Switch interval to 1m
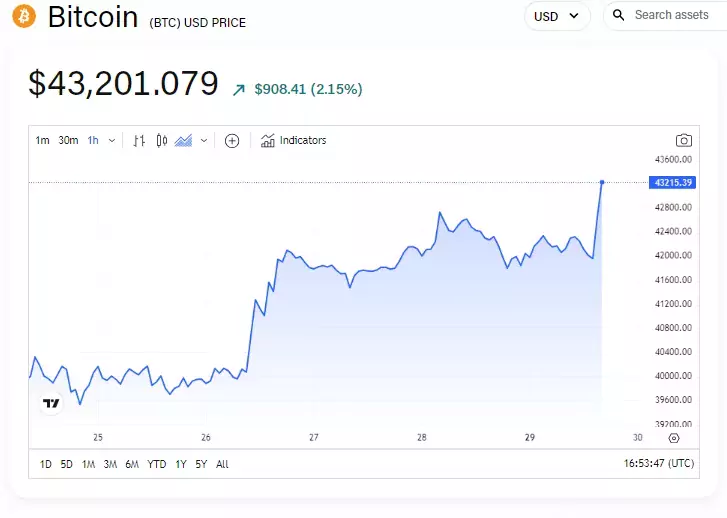 (42, 140)
